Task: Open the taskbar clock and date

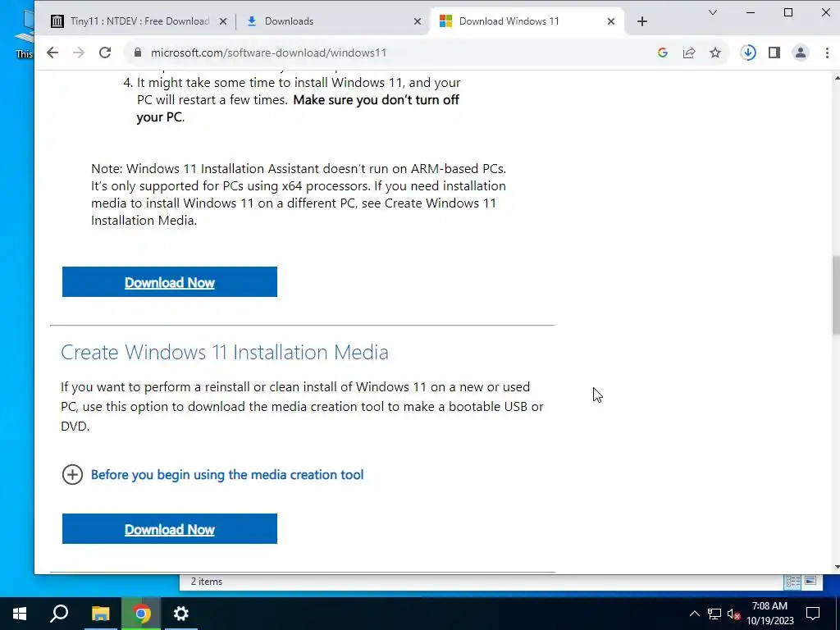Action: pyautogui.click(x=769, y=614)
